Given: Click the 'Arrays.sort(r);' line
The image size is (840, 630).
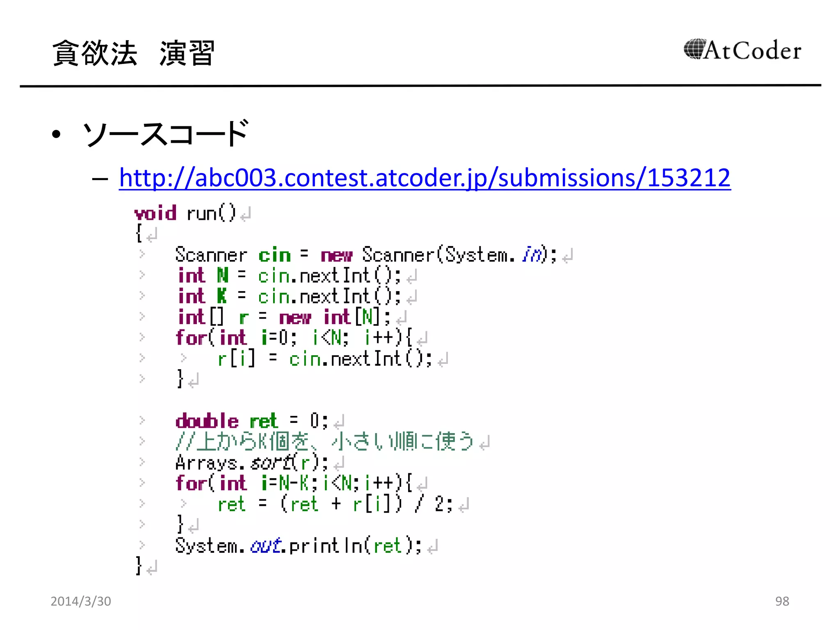Looking at the screenshot, I should pyautogui.click(x=252, y=463).
